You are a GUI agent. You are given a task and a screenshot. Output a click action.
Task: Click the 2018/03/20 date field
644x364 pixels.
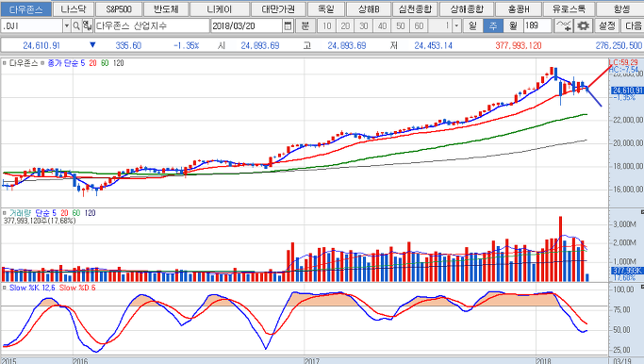point(246,25)
